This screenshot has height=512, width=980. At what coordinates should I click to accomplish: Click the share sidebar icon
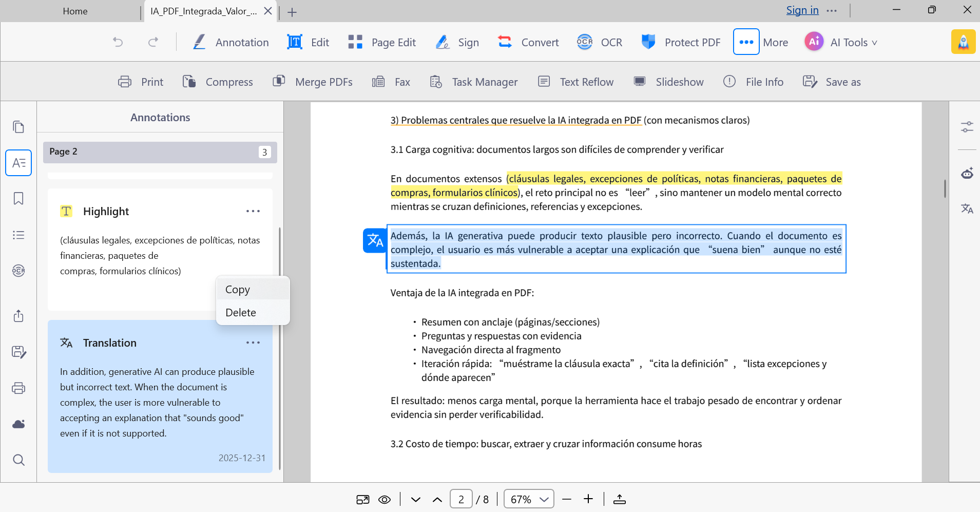[x=18, y=316]
